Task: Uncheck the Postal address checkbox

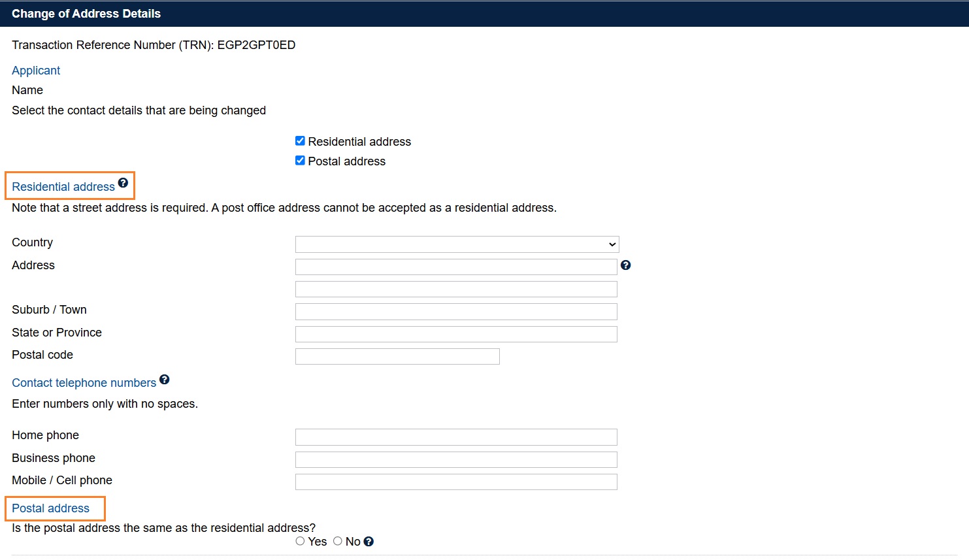Action: click(300, 161)
